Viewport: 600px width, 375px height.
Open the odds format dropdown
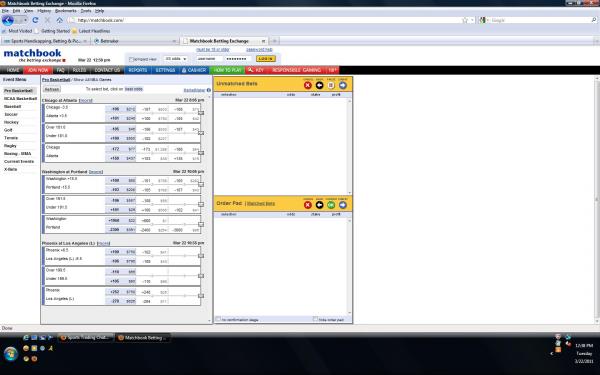[176, 59]
